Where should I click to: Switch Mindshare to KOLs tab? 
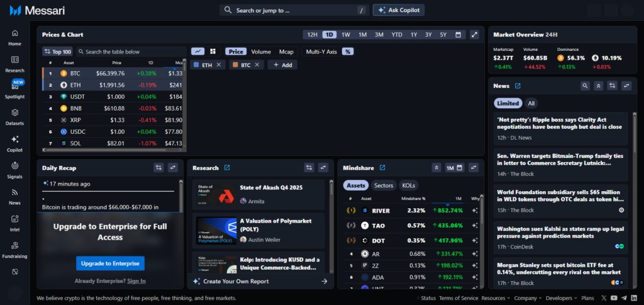(408, 185)
